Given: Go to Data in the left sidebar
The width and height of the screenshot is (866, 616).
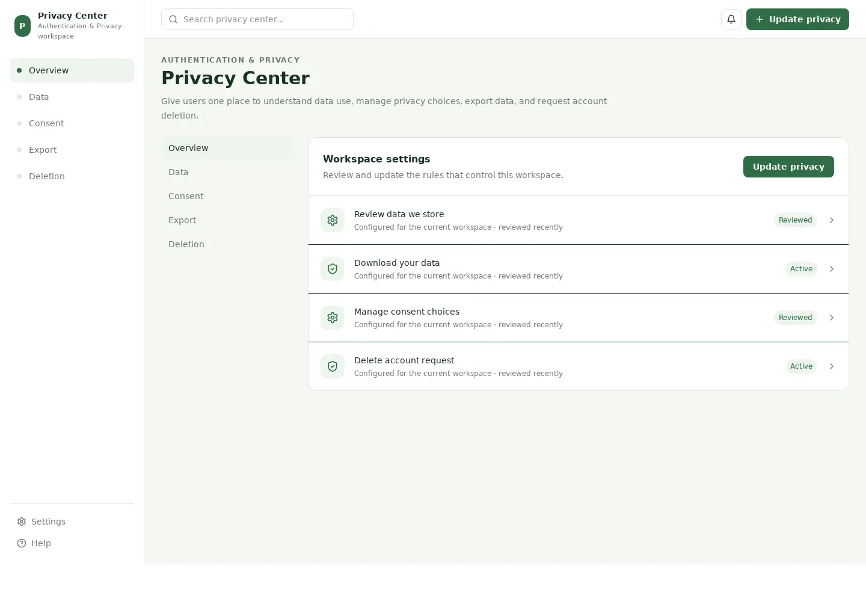Looking at the screenshot, I should [72, 97].
